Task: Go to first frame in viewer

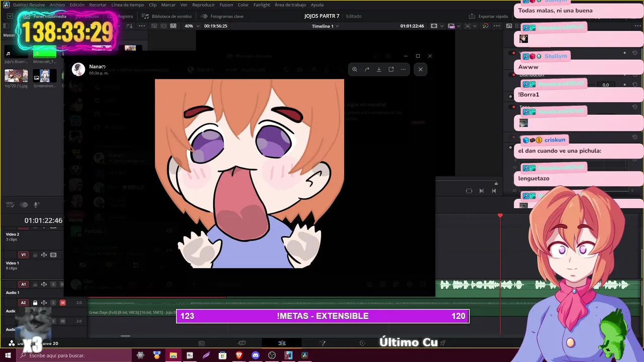Action: point(494,191)
